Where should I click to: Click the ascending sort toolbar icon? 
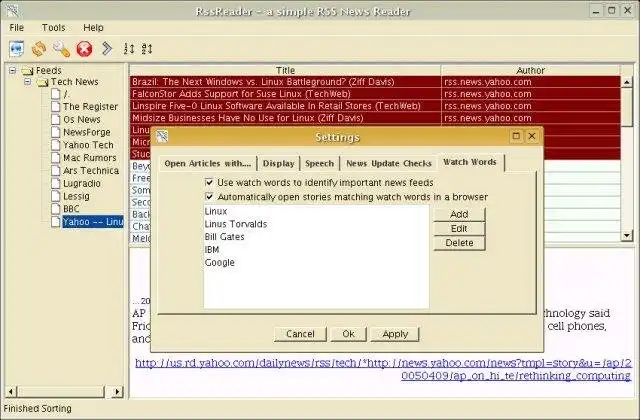click(x=129, y=49)
